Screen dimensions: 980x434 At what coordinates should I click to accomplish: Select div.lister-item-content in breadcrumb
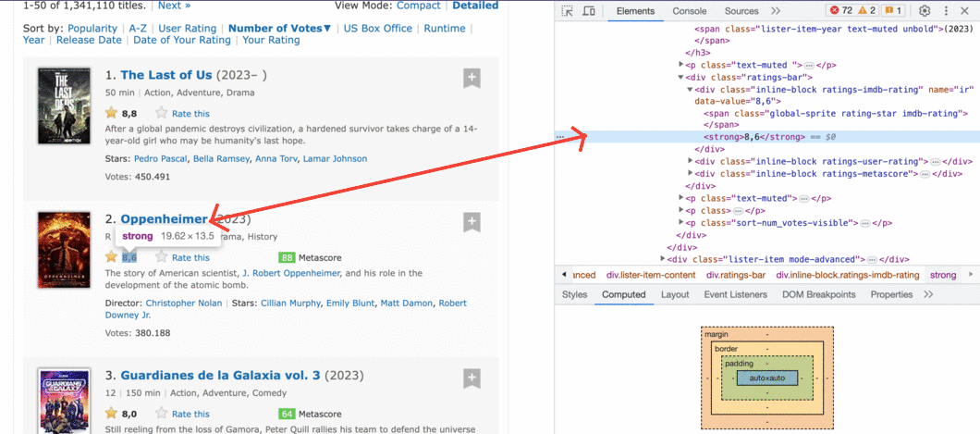[651, 275]
